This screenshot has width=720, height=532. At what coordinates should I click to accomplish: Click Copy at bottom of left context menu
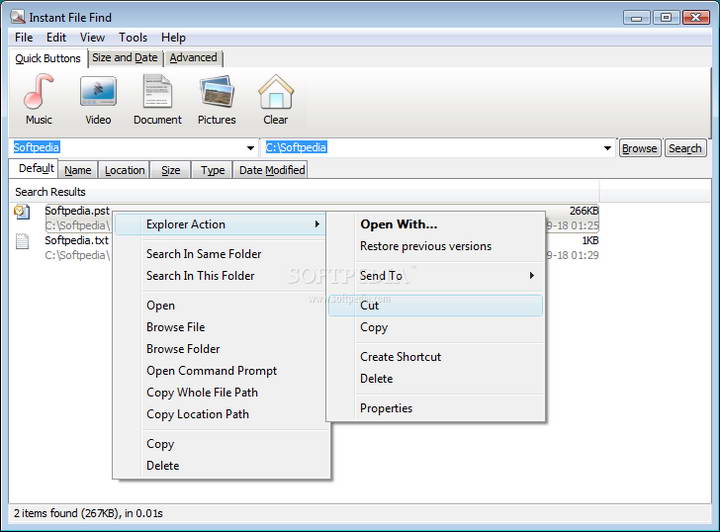pyautogui.click(x=160, y=444)
